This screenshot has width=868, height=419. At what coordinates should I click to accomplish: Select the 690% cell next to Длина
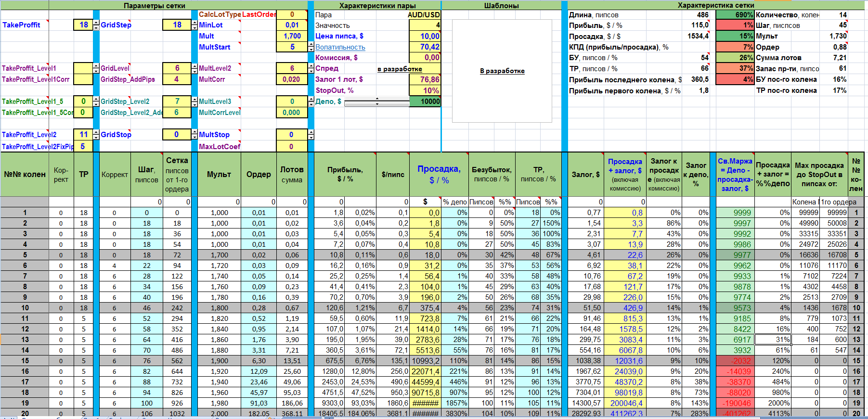pos(735,15)
